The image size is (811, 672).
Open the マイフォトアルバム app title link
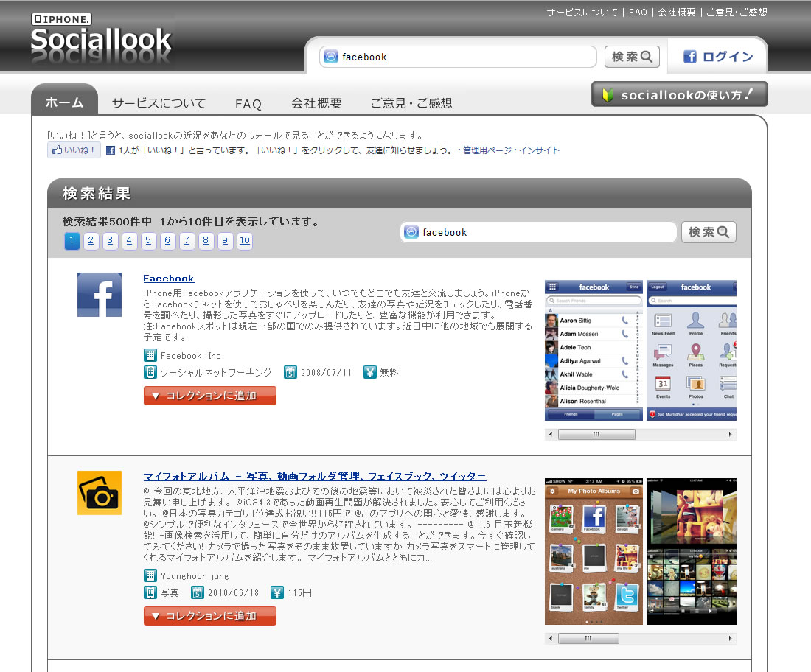tap(314, 476)
